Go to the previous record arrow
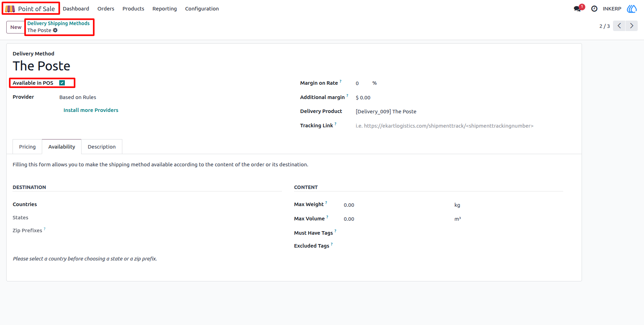The height and width of the screenshot is (325, 644). pyautogui.click(x=619, y=26)
